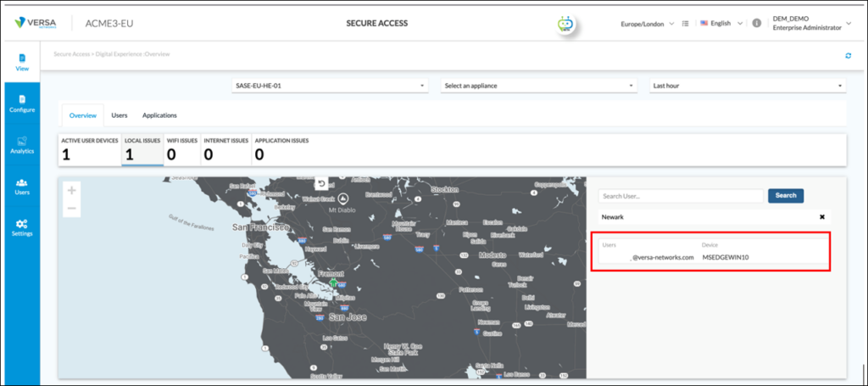Select the Local Issues tile
The image size is (868, 386).
point(142,149)
